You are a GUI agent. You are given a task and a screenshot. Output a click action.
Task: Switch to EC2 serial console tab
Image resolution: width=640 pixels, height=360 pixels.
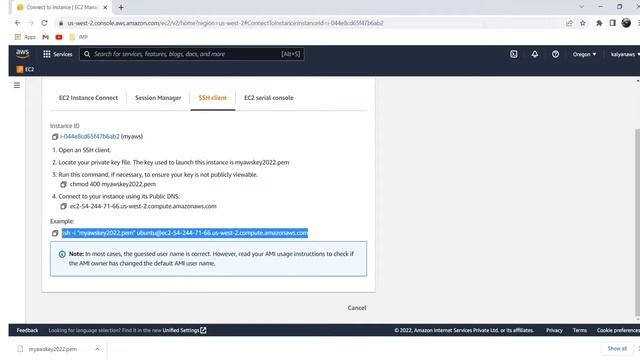pyautogui.click(x=269, y=98)
